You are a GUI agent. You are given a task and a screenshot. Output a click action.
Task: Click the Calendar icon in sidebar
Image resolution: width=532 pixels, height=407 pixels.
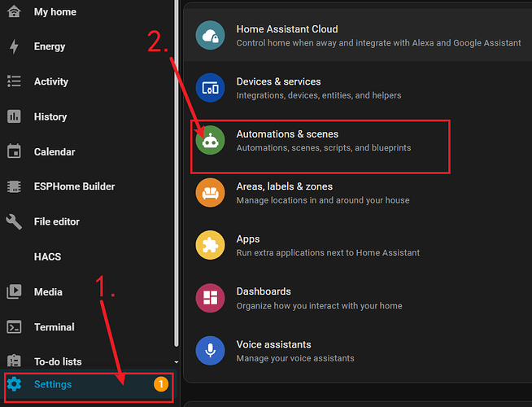tap(14, 151)
